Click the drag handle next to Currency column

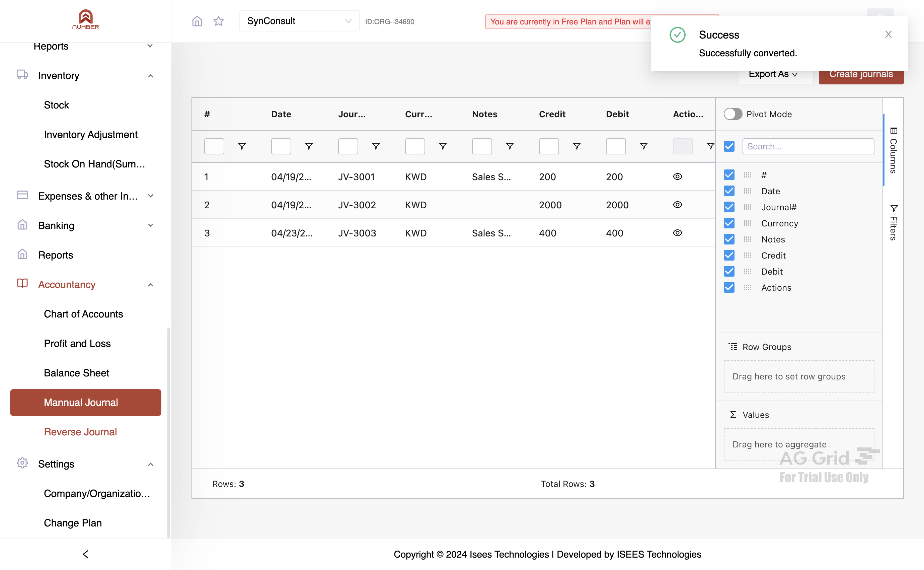tap(748, 223)
